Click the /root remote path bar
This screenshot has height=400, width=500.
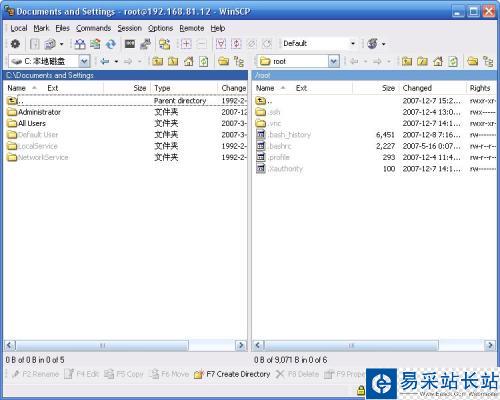[x=374, y=75]
